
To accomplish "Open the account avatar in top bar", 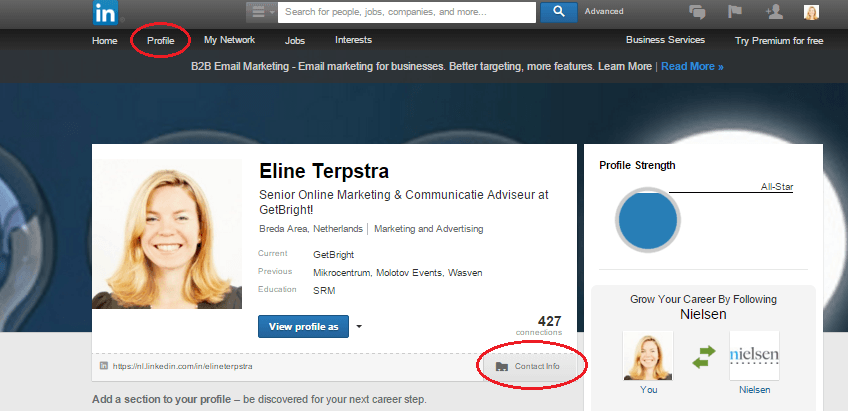I will pyautogui.click(x=811, y=12).
